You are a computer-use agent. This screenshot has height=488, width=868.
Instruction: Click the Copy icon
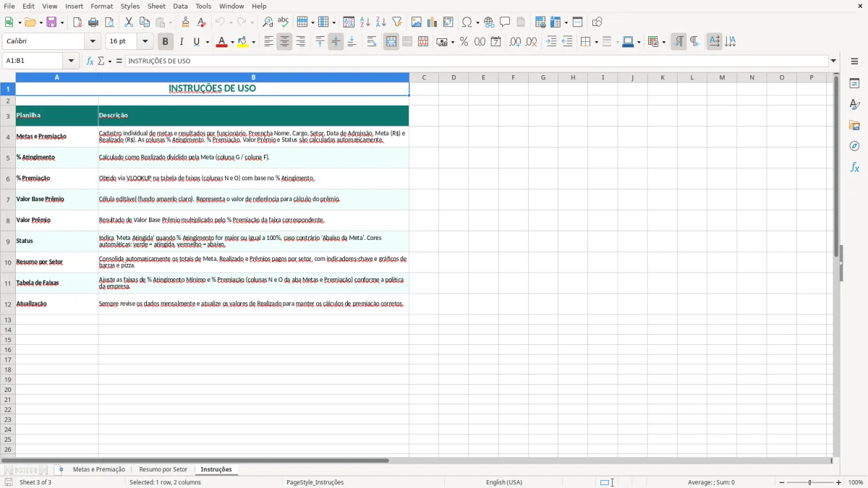coord(145,22)
